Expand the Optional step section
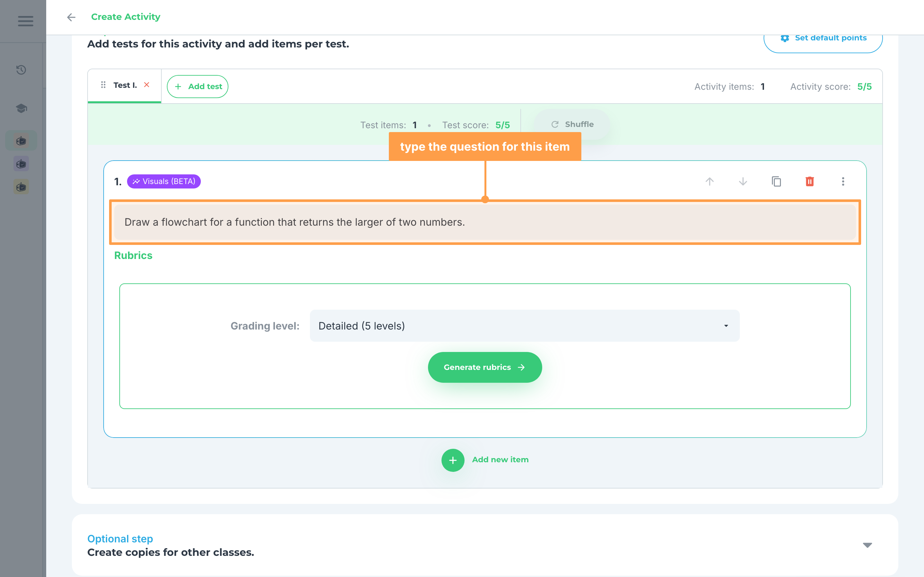Screen dimensions: 924x577 [867, 545]
